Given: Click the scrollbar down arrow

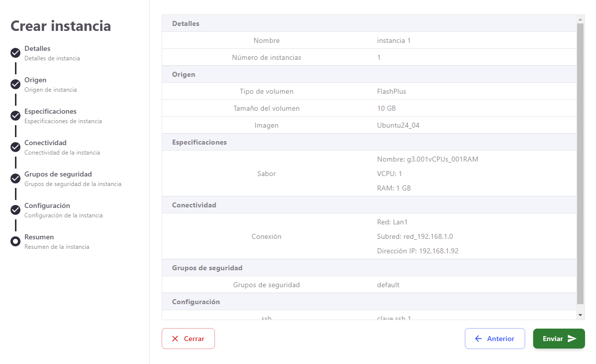Looking at the screenshot, I should coord(580,315).
